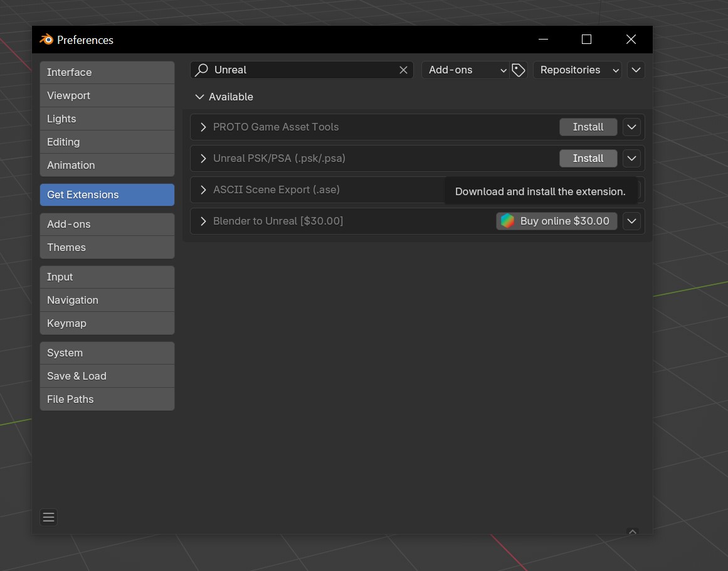728x571 pixels.
Task: Open the hamburger preferences menu
Action: click(49, 517)
